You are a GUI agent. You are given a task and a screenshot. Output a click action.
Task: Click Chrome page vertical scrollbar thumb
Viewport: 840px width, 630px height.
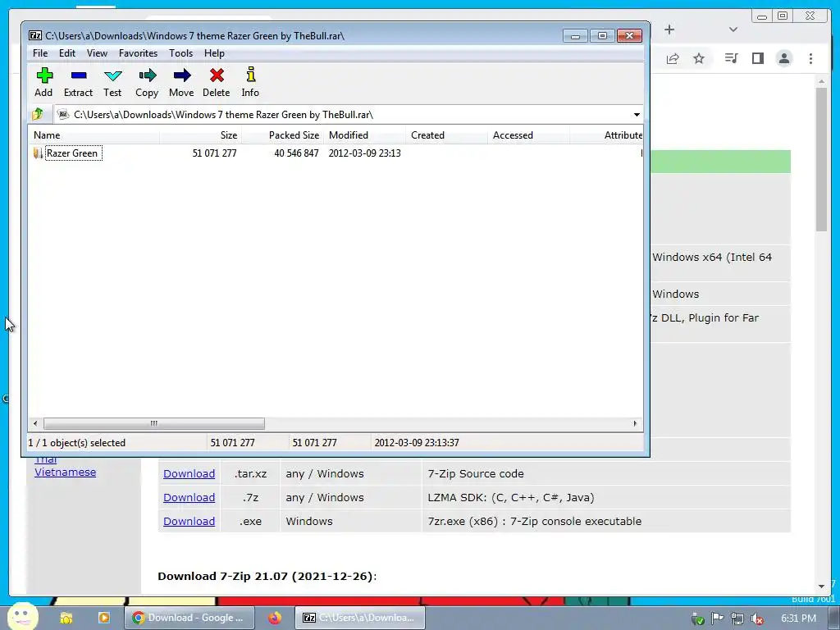coord(821,159)
